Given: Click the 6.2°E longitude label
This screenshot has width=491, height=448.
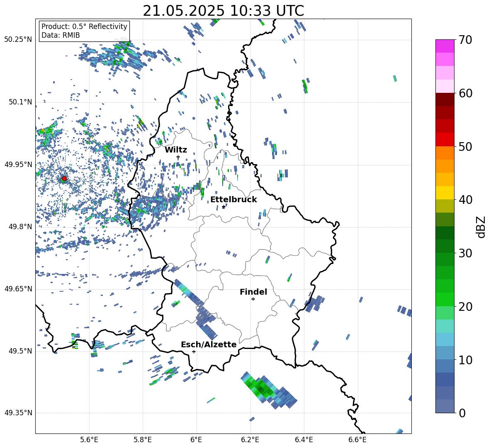Looking at the screenshot, I should point(250,440).
